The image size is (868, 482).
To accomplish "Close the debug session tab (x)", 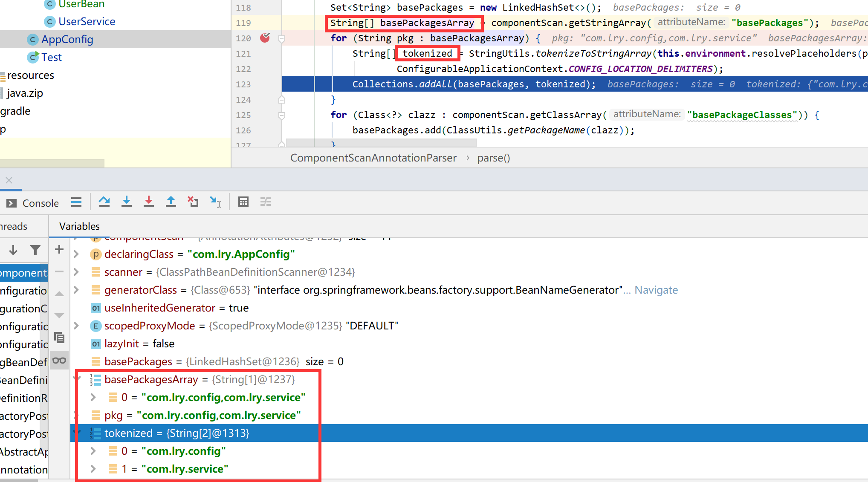I will tap(9, 180).
